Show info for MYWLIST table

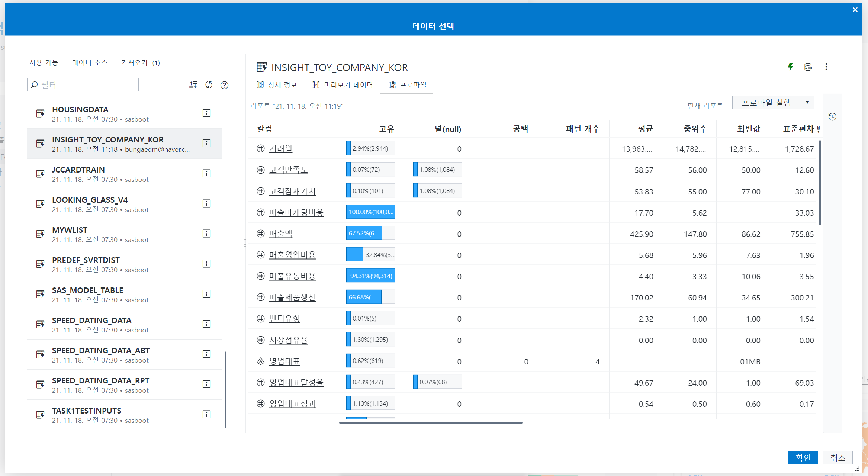coord(206,234)
